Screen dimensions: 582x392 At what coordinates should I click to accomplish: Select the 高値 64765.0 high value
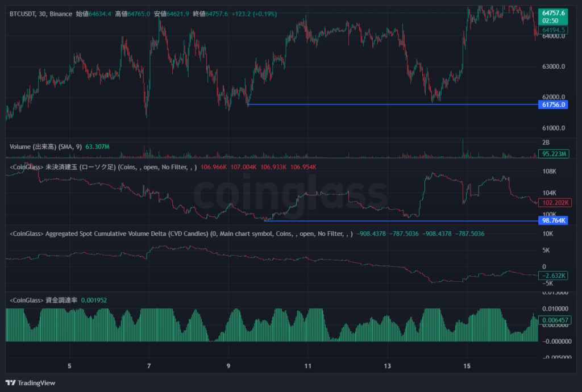tap(132, 14)
